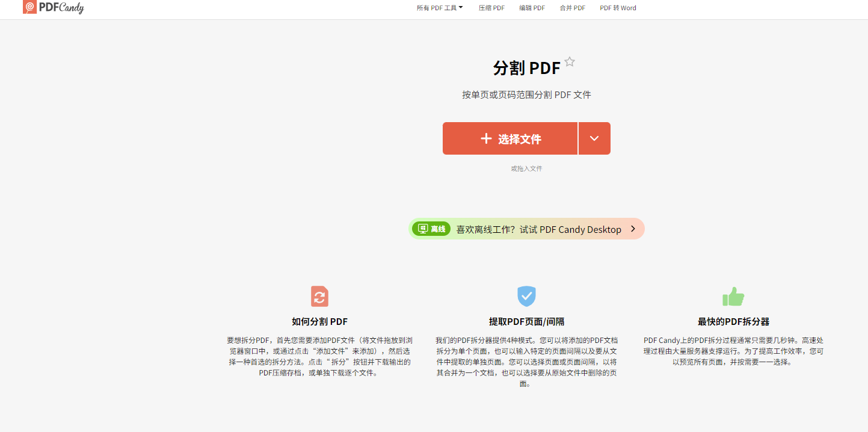The image size is (868, 432).
Task: Go to 压缩 PDF in the navigation
Action: 491,8
